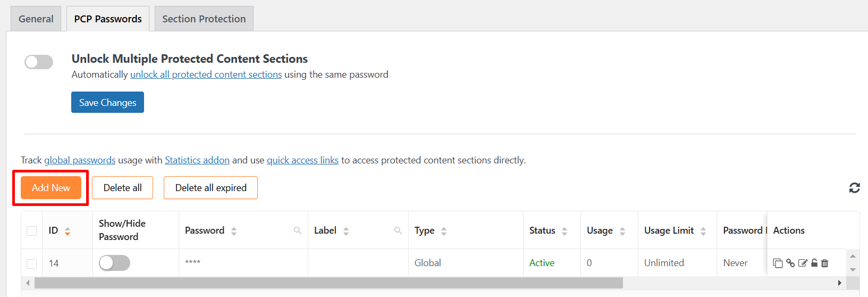This screenshot has width=868, height=297.
Task: Sort table by the Usage Limit arrows
Action: pos(703,231)
